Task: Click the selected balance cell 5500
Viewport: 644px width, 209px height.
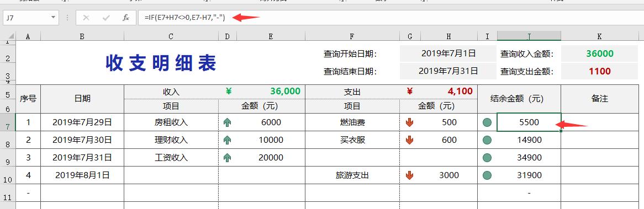Action: click(529, 122)
